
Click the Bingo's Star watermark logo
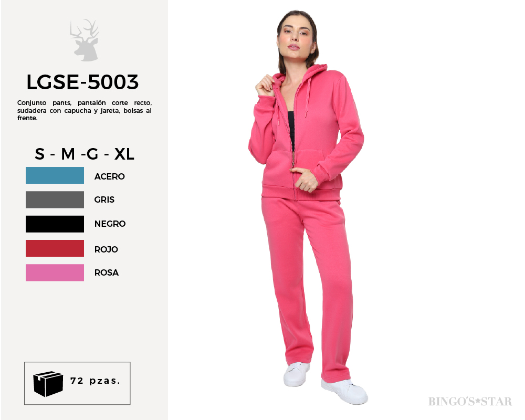pyautogui.click(x=470, y=401)
